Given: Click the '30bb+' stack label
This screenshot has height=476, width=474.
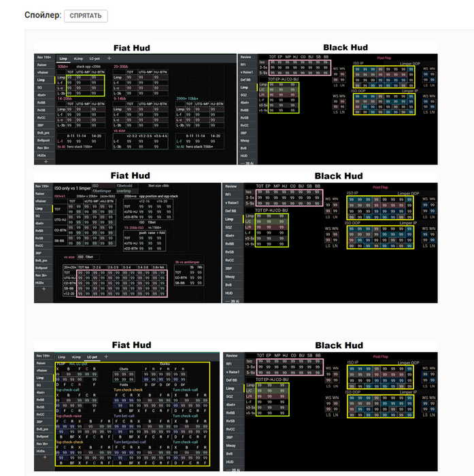Looking at the screenshot, I should click(63, 67).
